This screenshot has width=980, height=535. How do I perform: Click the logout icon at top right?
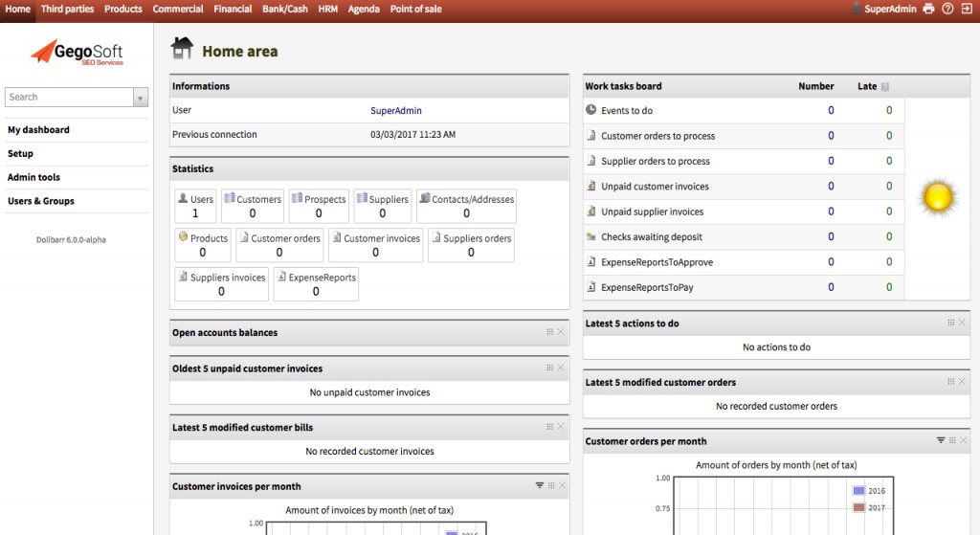click(x=967, y=9)
